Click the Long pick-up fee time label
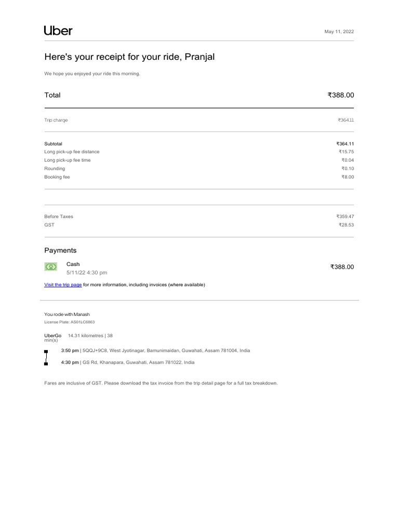This screenshot has width=399, height=532. 68,160
